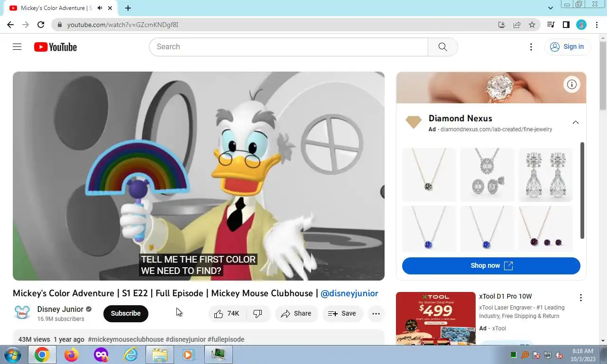This screenshot has width=607, height=364.
Task: Open the @disneyjunior link in title
Action: click(349, 293)
